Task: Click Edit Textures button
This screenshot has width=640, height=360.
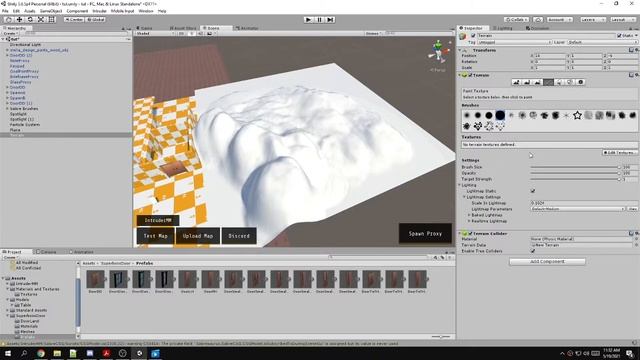Action: pos(620,153)
